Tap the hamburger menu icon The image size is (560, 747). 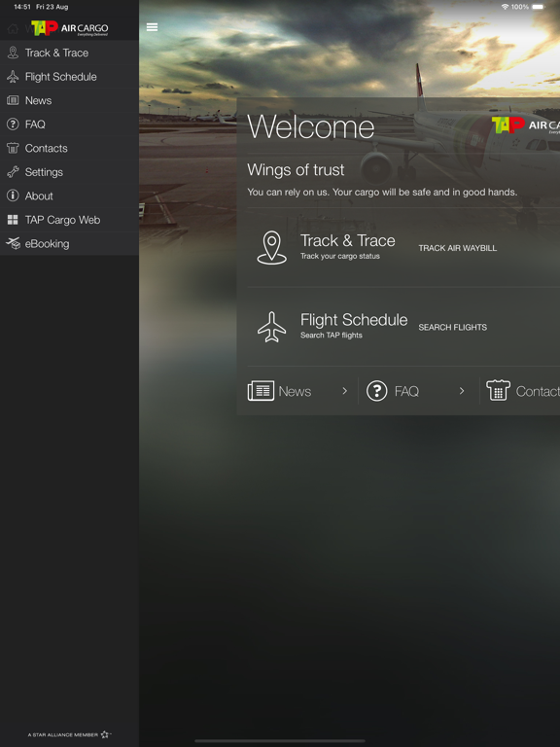[152, 27]
